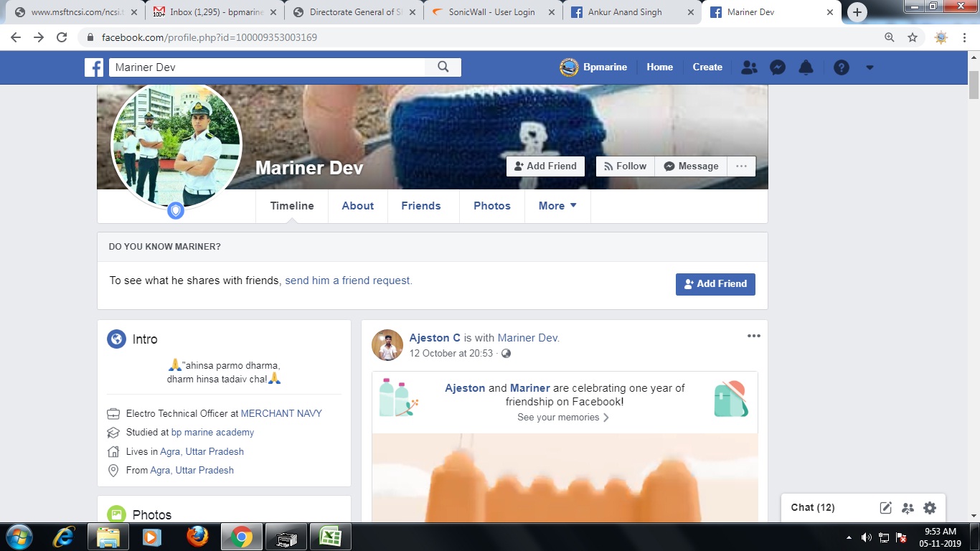Open the cover photo more-options ellipsis

click(741, 166)
